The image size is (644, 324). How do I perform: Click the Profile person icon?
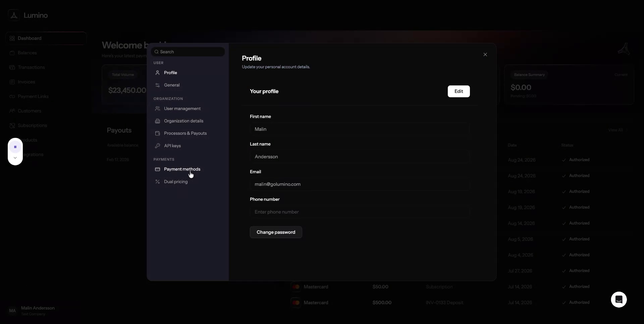157,72
